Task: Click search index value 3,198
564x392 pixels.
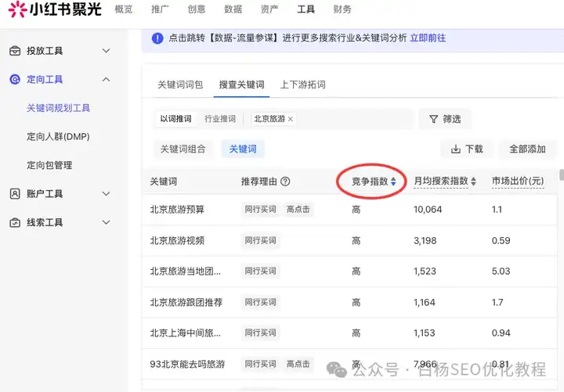Action: click(425, 240)
